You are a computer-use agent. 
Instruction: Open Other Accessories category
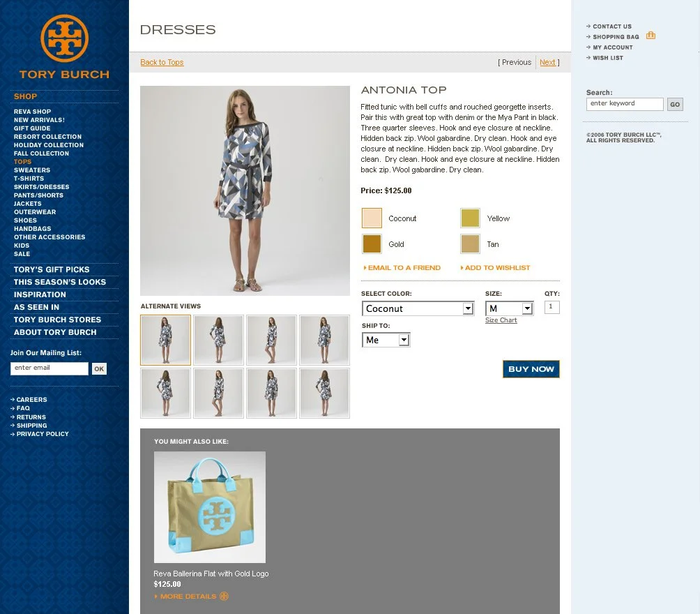click(50, 237)
